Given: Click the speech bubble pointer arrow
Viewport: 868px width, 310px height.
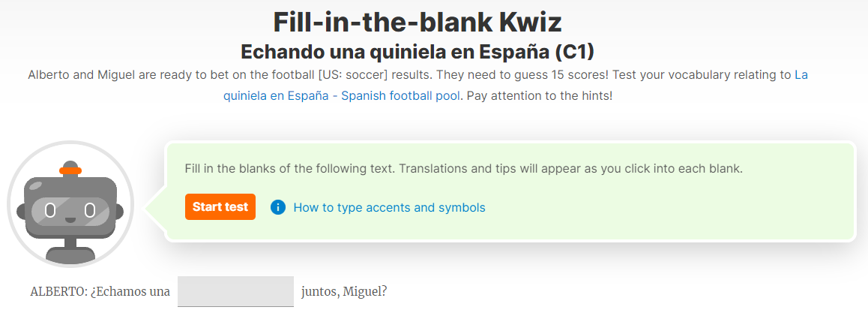Looking at the screenshot, I should 156,209.
